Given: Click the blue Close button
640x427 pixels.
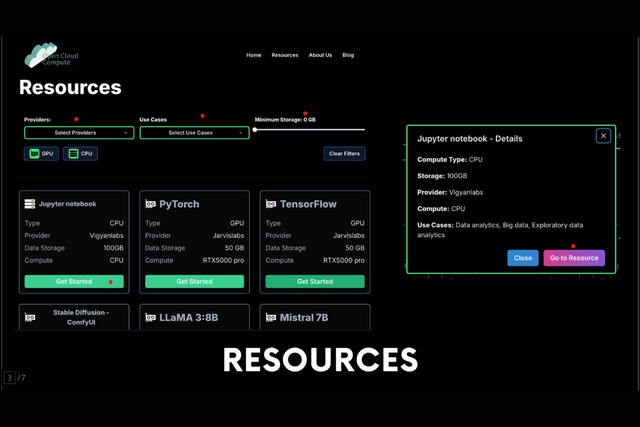Looking at the screenshot, I should pos(523,258).
